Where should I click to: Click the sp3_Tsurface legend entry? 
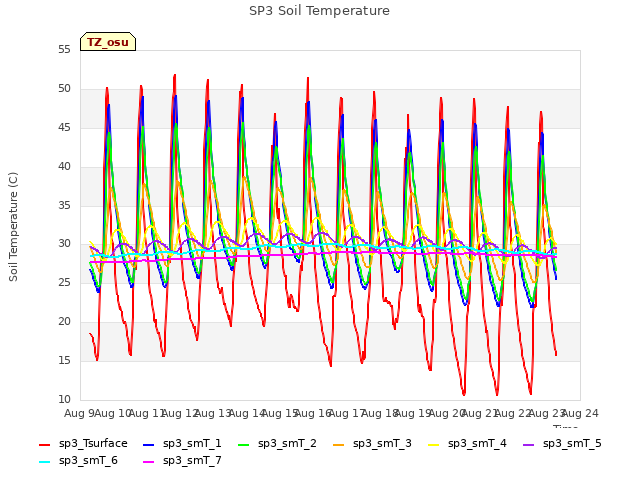tap(83, 444)
